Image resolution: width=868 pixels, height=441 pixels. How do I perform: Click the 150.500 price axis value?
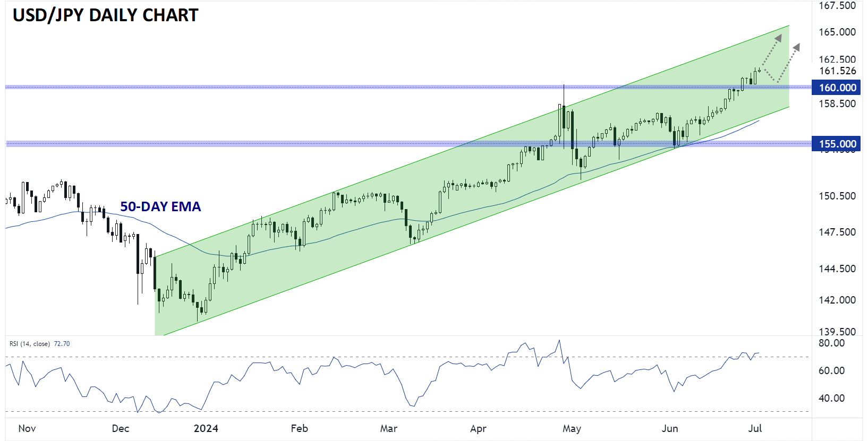coord(837,196)
